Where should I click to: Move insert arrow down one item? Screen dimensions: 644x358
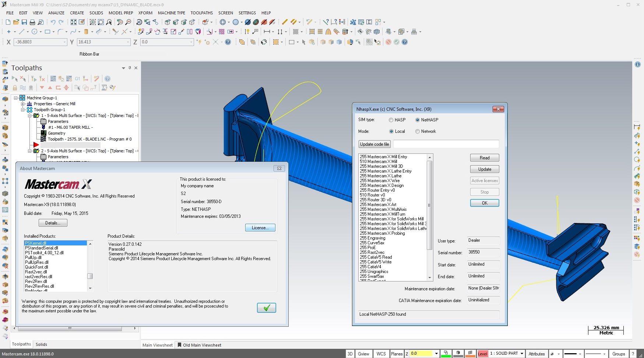coord(42,88)
